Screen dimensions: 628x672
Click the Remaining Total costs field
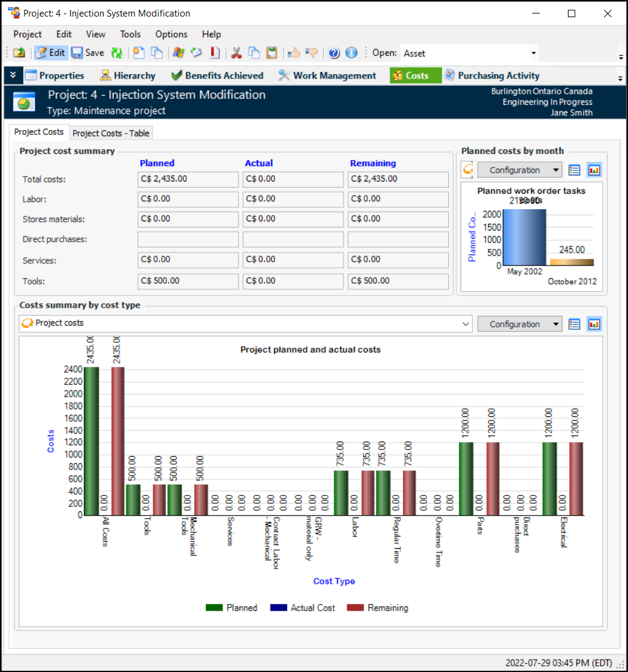pos(398,179)
